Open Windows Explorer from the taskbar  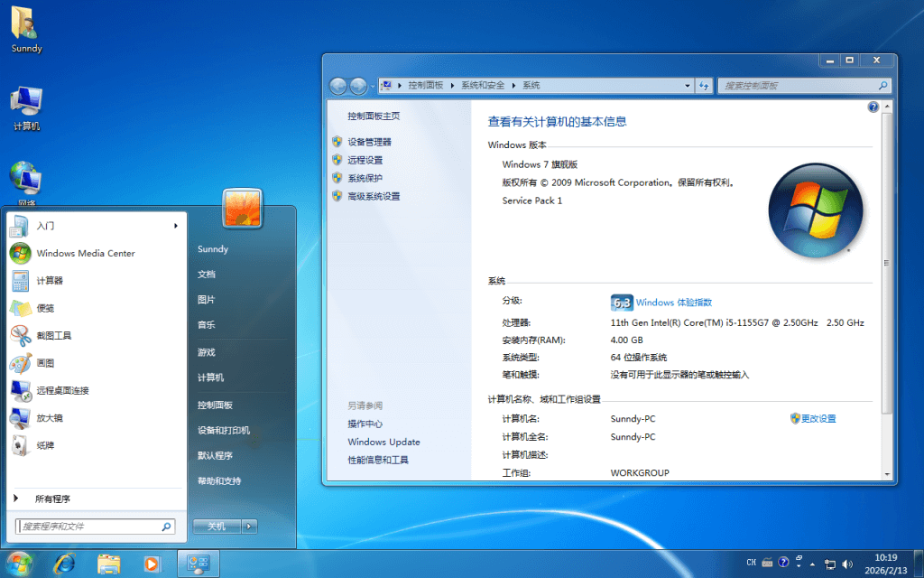(x=108, y=564)
